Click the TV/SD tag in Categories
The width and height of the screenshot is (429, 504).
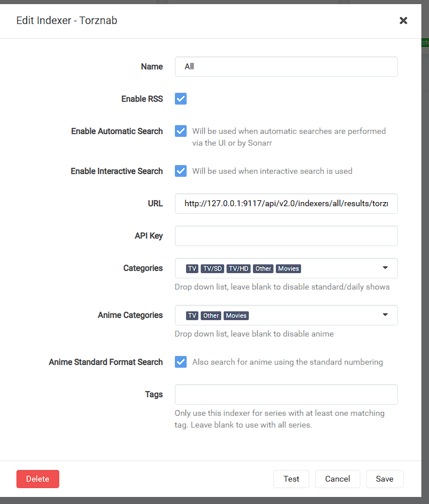(x=212, y=268)
